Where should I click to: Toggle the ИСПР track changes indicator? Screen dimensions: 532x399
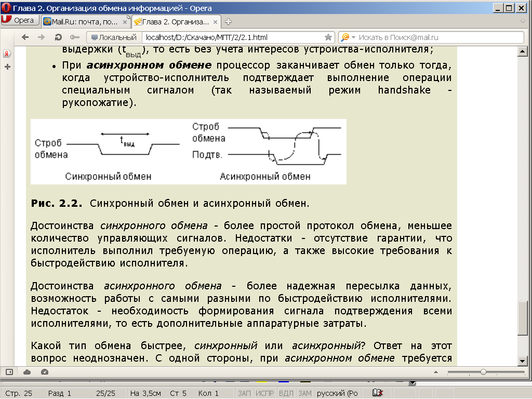[264, 393]
